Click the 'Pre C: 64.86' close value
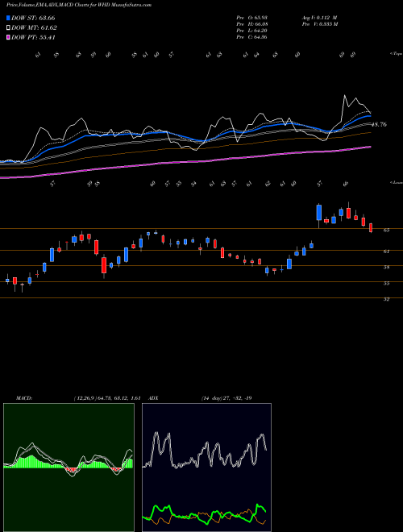Screen dimensions: 403x532 251,37
